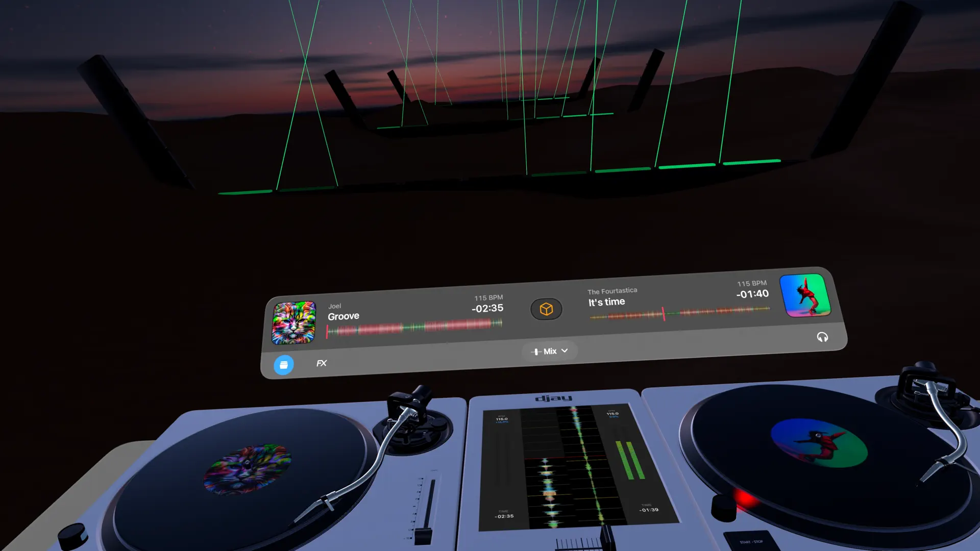Open the FX effects panel
The image size is (980, 551).
pyautogui.click(x=321, y=364)
